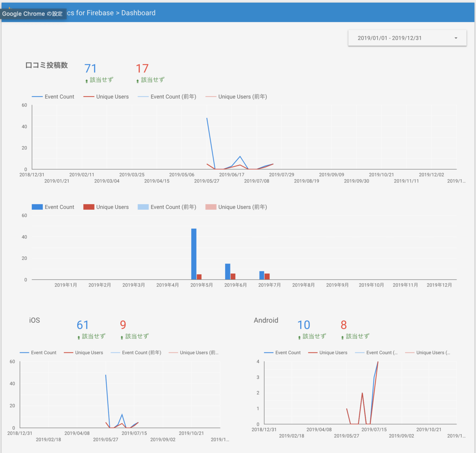
Task: Click Unique Users (前年) legend in line chart
Action: pos(236,97)
